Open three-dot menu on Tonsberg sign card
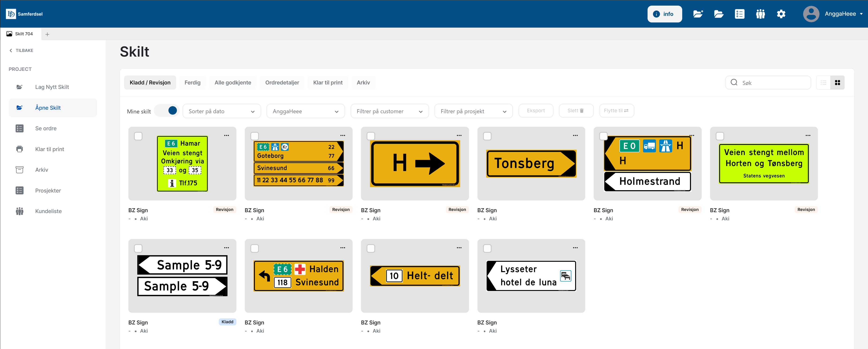This screenshot has height=349, width=868. 575,135
